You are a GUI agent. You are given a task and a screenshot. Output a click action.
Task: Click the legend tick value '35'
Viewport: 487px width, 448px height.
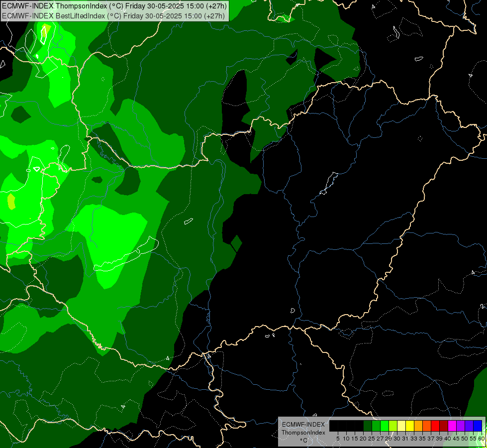coord(422,439)
